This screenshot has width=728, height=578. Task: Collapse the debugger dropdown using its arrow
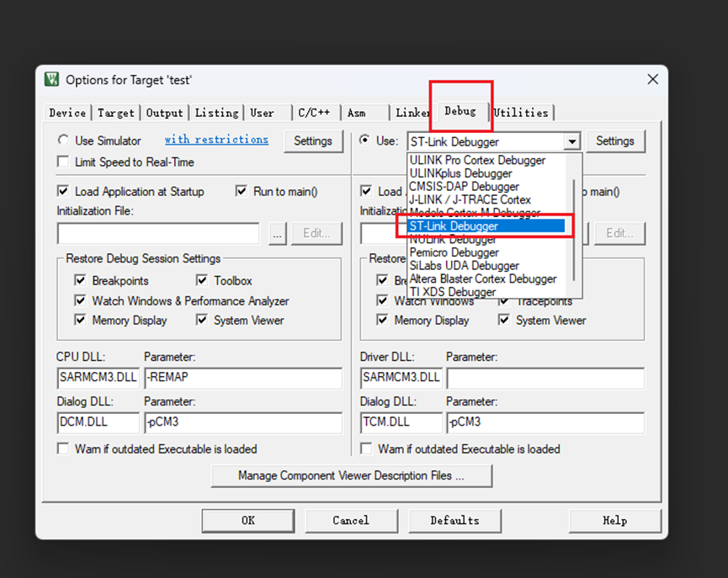tap(572, 141)
